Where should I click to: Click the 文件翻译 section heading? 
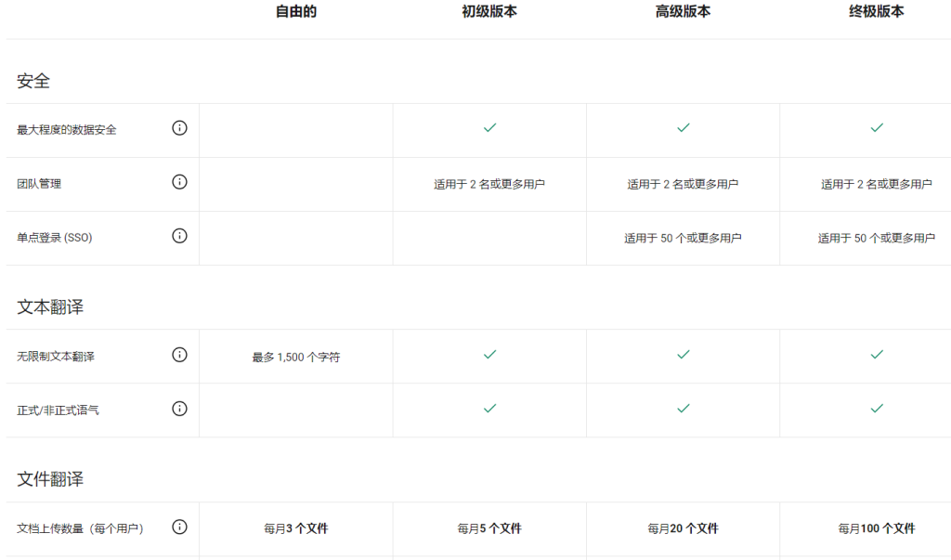click(x=50, y=480)
